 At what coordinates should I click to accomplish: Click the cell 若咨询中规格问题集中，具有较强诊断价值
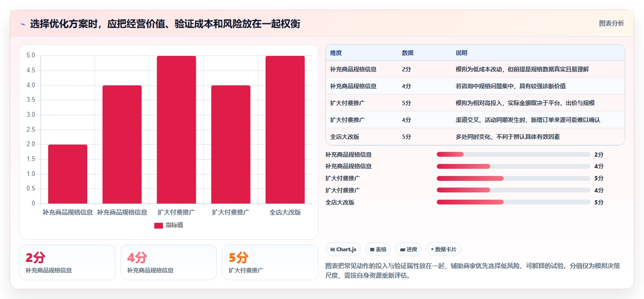(510, 86)
